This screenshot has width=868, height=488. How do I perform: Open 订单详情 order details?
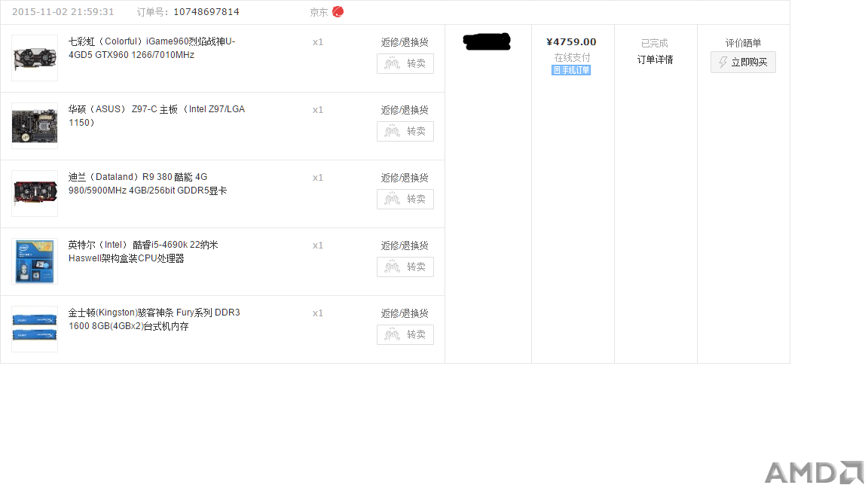point(655,59)
